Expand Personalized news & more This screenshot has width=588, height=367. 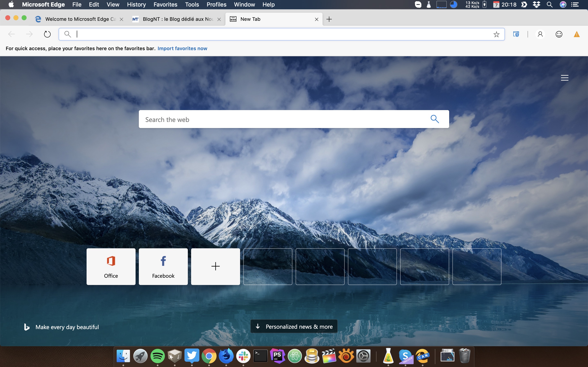click(x=294, y=326)
